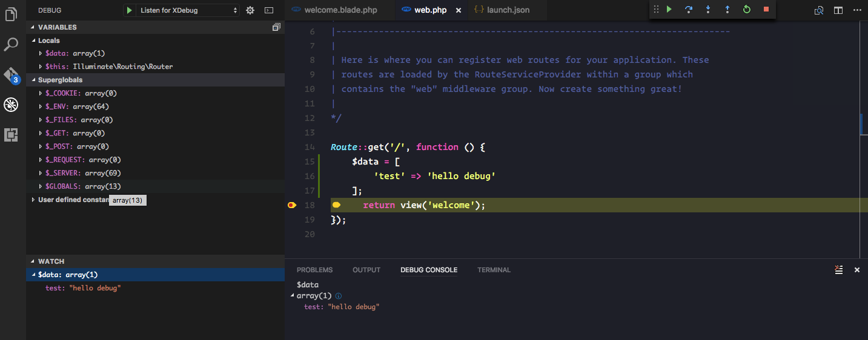Image resolution: width=868 pixels, height=340 pixels.
Task: Open launch.json via the gear icon
Action: coord(250,10)
